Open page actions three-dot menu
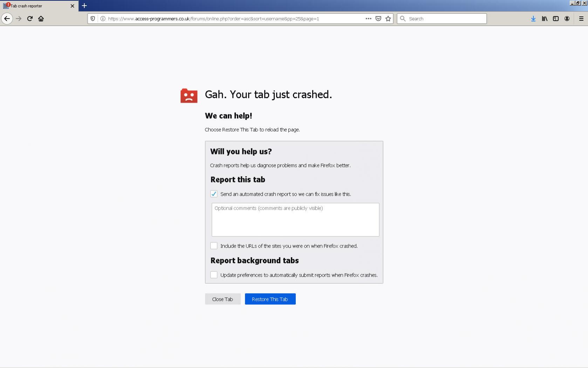The width and height of the screenshot is (588, 368). pyautogui.click(x=368, y=19)
